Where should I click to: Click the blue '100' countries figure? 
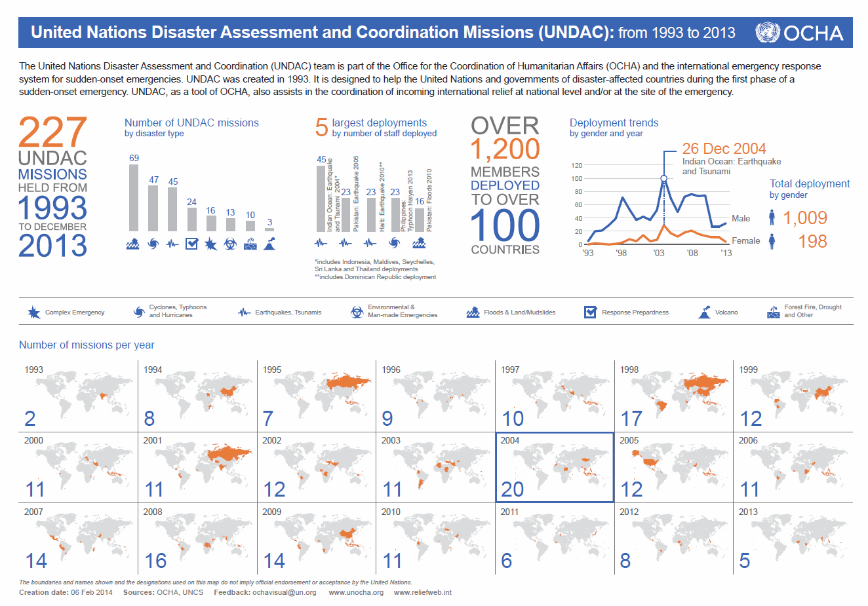[x=505, y=226]
